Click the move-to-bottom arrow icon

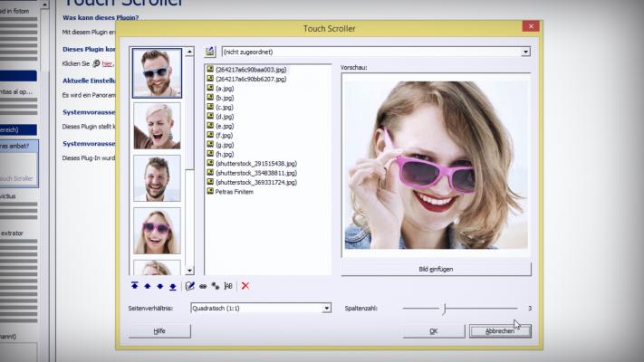coord(172,286)
